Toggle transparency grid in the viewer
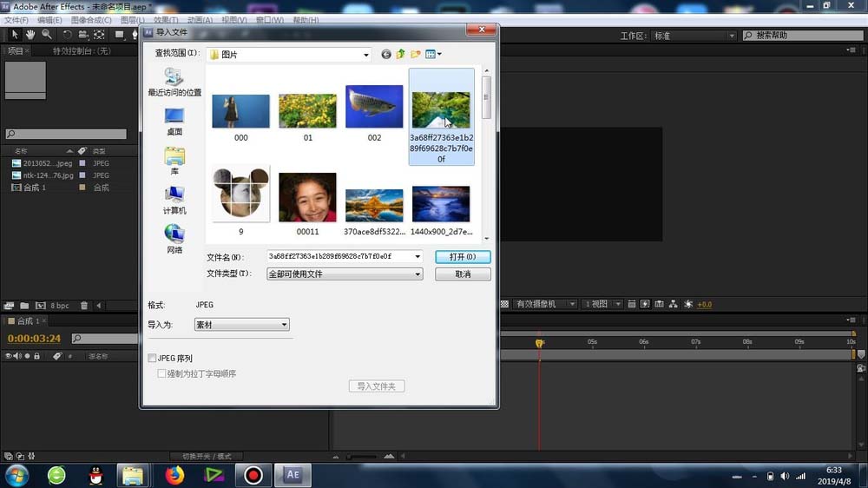This screenshot has width=868, height=488. click(505, 304)
